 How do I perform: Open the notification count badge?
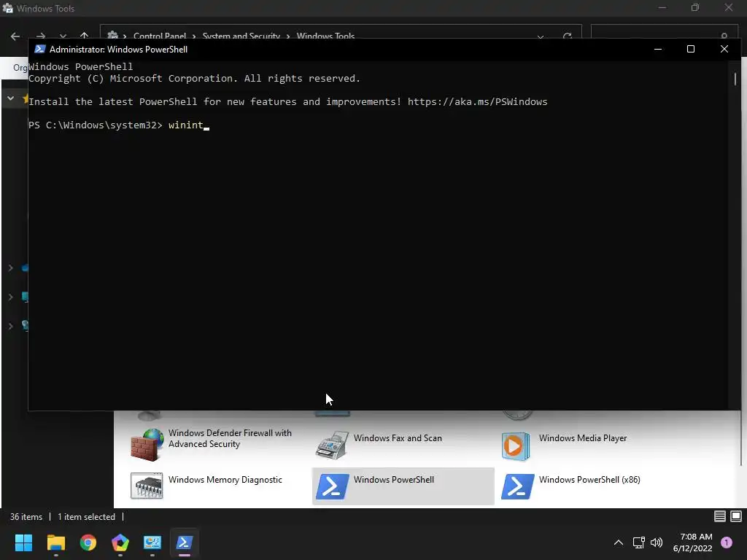tap(727, 542)
